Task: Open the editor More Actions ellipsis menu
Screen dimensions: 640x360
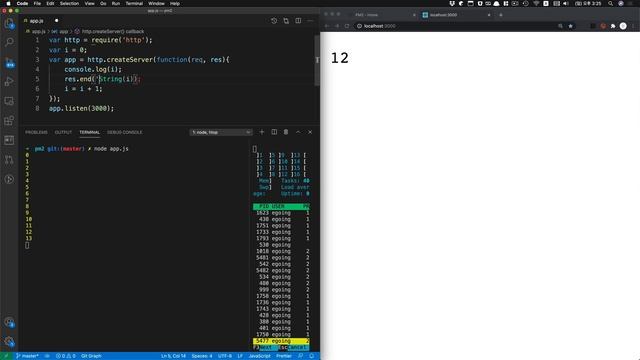Action: (x=310, y=20)
